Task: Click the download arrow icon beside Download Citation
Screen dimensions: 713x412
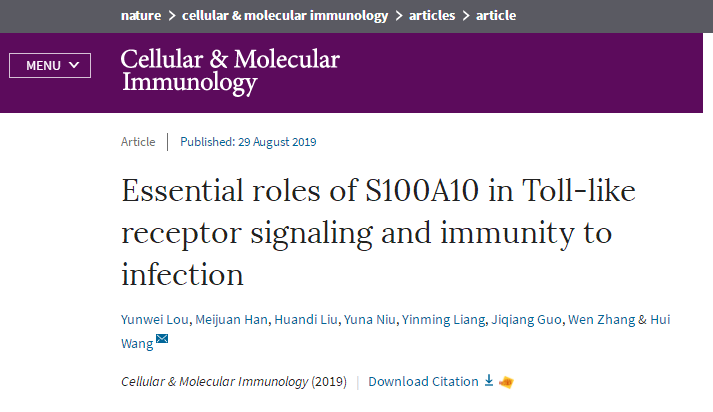Action: point(489,381)
